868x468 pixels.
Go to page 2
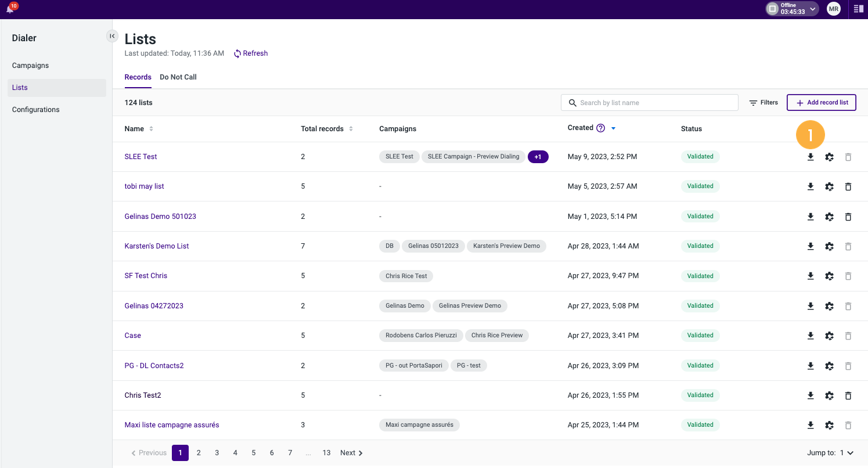199,453
